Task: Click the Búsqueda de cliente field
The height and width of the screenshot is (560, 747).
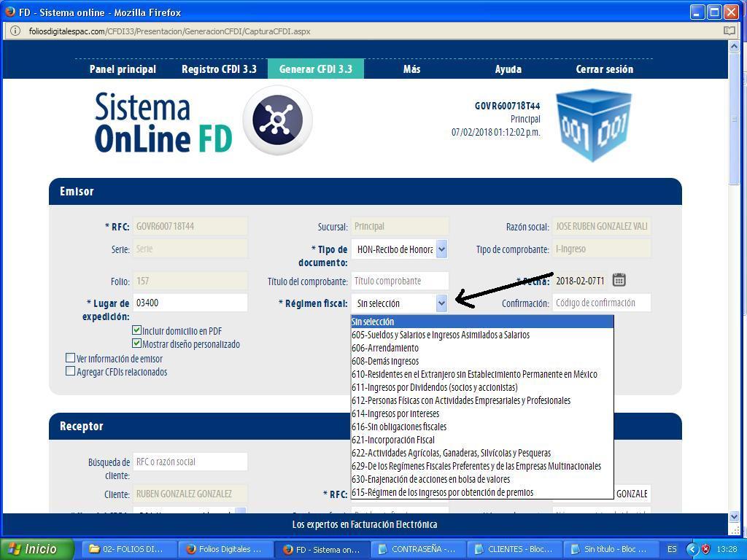Action: (190, 462)
